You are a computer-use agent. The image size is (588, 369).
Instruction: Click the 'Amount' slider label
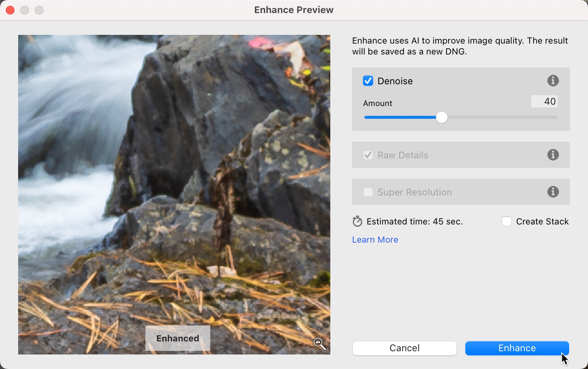pyautogui.click(x=377, y=103)
